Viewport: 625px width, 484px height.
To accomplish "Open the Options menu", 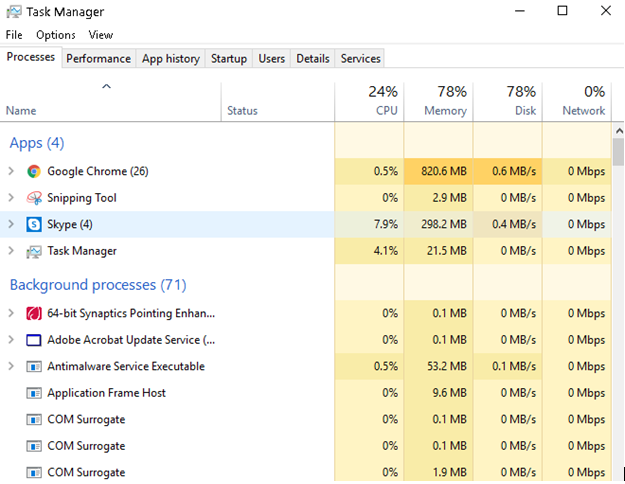I will click(x=55, y=35).
